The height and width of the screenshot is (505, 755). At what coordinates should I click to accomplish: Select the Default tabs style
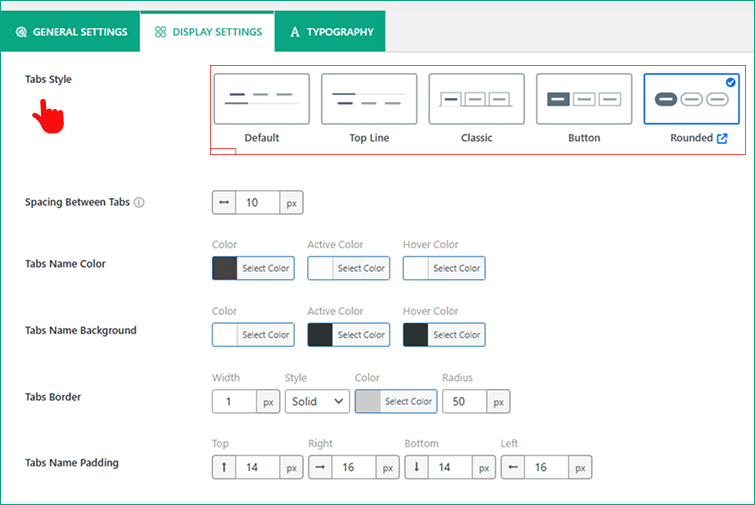pyautogui.click(x=261, y=99)
